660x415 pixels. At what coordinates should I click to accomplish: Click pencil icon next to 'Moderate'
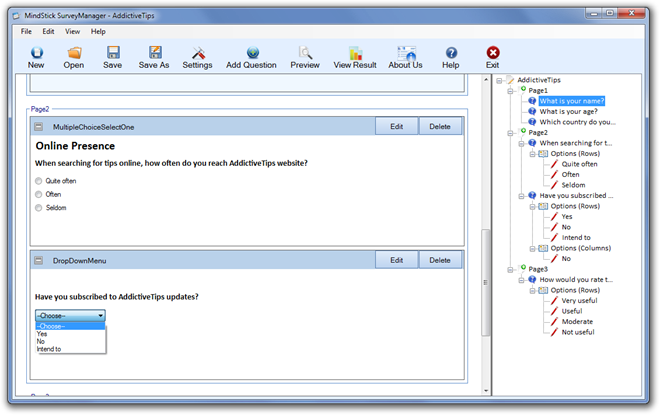(554, 322)
